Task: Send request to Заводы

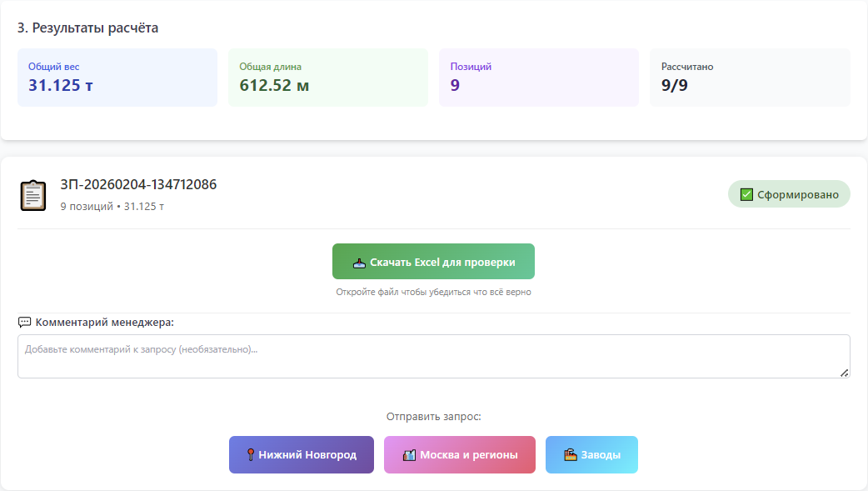Action: pyautogui.click(x=591, y=455)
